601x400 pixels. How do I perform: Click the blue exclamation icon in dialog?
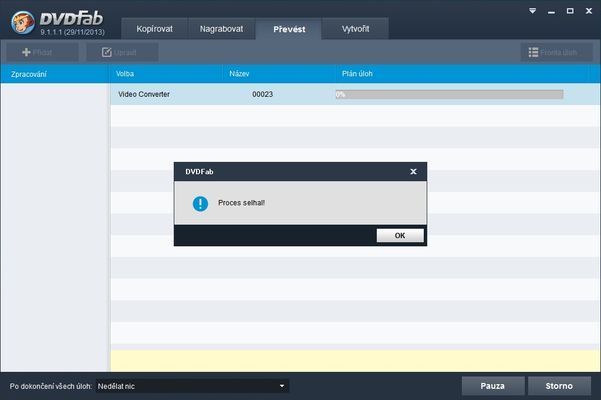click(200, 203)
